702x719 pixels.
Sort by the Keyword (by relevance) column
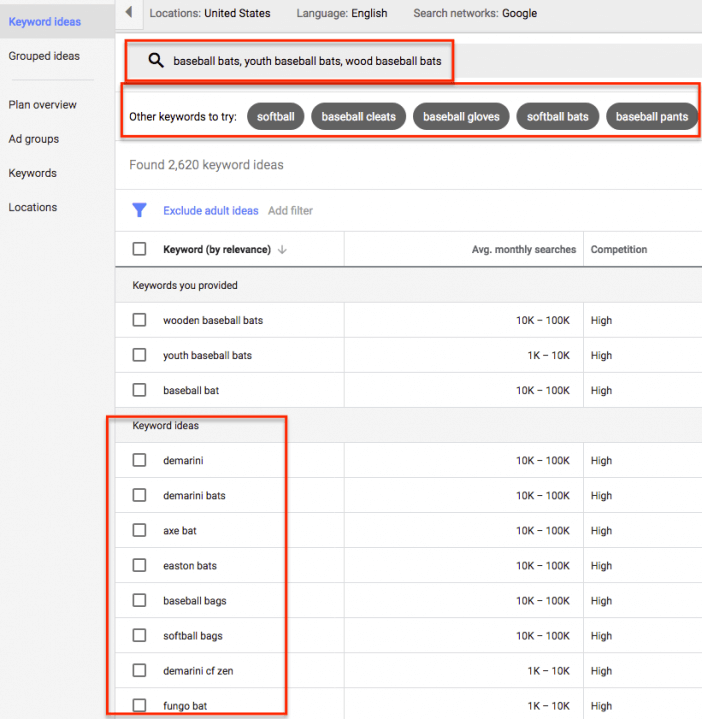click(217, 249)
